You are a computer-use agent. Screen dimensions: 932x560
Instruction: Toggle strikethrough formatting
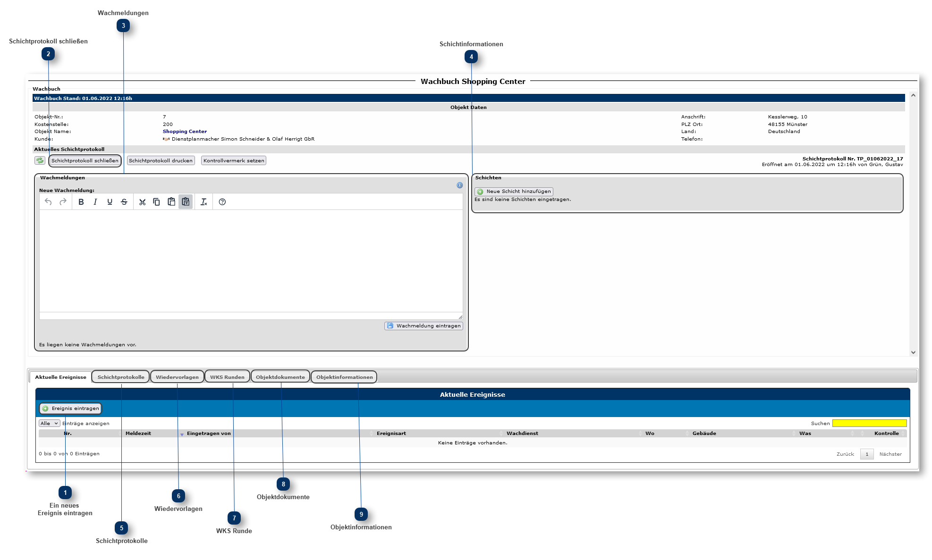(x=124, y=202)
